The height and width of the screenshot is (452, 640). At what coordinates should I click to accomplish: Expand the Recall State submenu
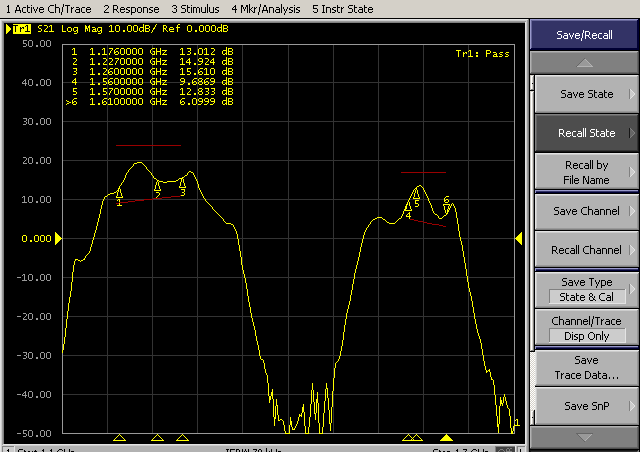coord(586,133)
